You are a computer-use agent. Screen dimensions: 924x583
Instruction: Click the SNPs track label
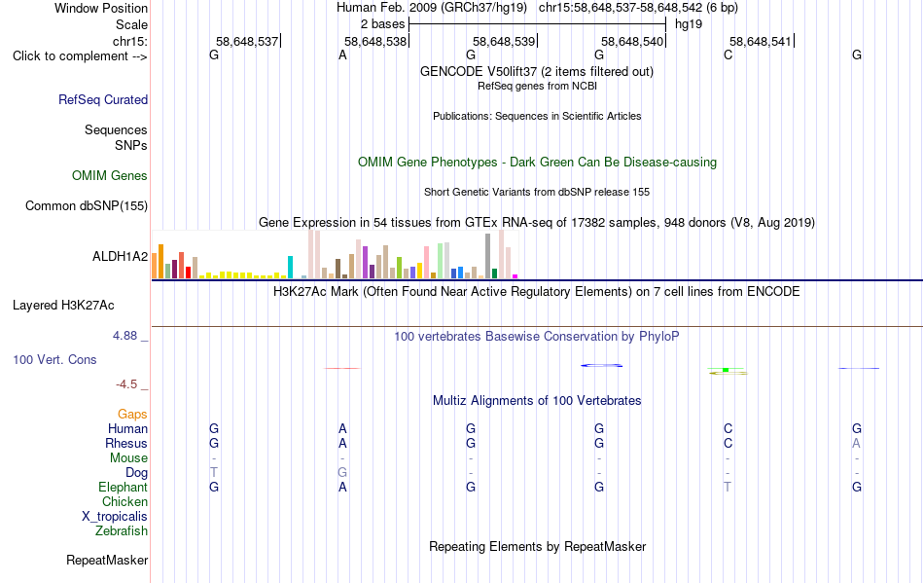pyautogui.click(x=131, y=145)
